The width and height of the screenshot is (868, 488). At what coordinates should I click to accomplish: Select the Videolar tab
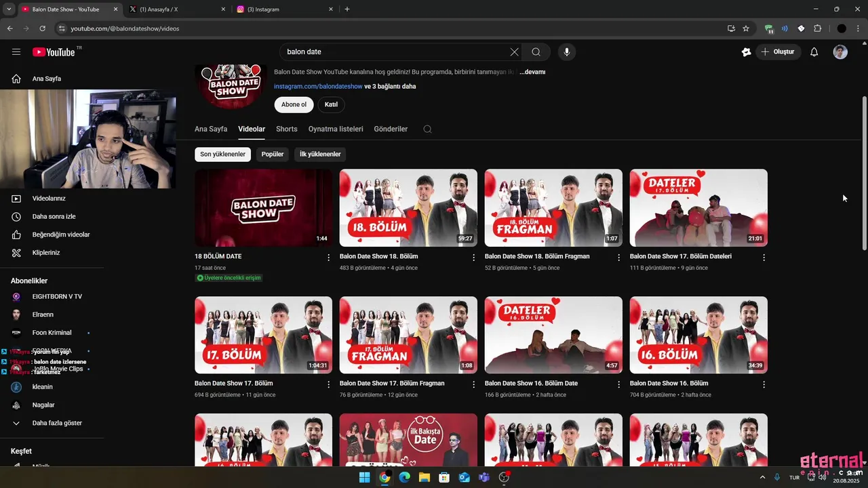point(252,129)
